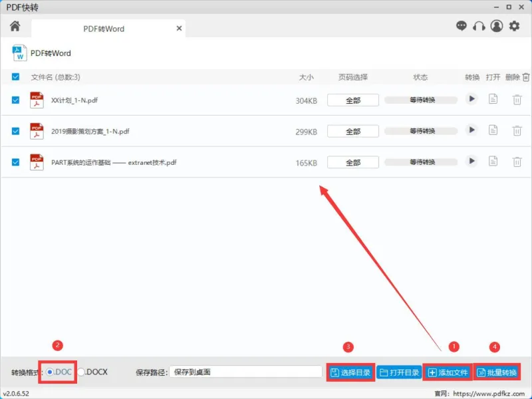Start converting 2019摄影策划方案_1-N.pdf
532x399 pixels.
(x=471, y=130)
